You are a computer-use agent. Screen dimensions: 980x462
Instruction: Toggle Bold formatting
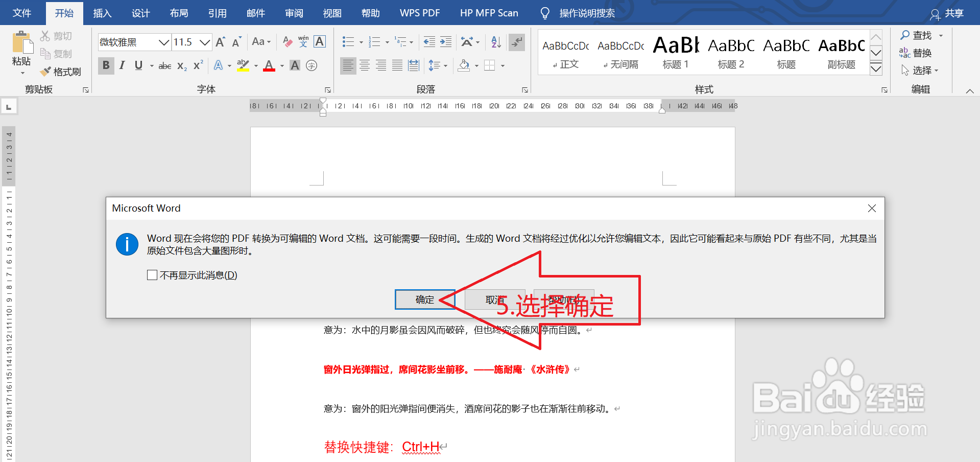(x=106, y=65)
